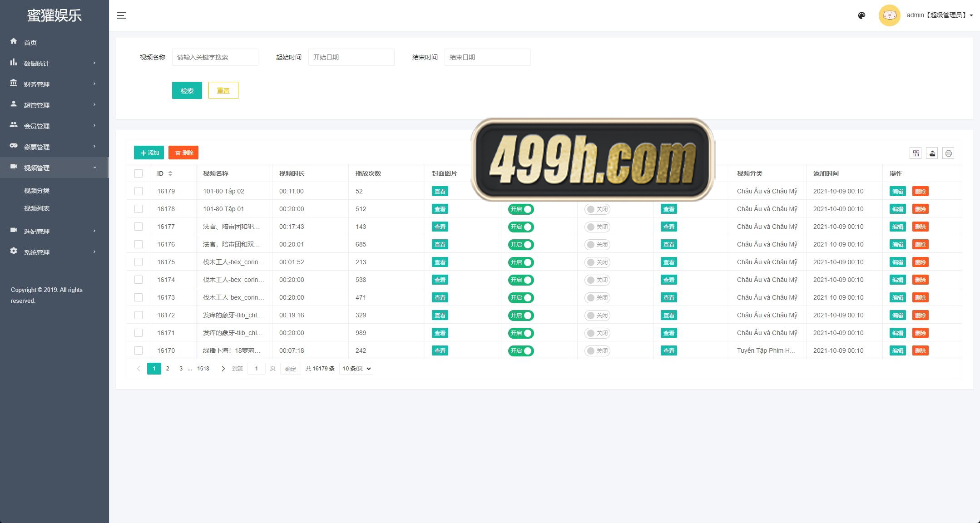Click the home icon in sidebar
The width and height of the screenshot is (980, 523).
click(14, 41)
